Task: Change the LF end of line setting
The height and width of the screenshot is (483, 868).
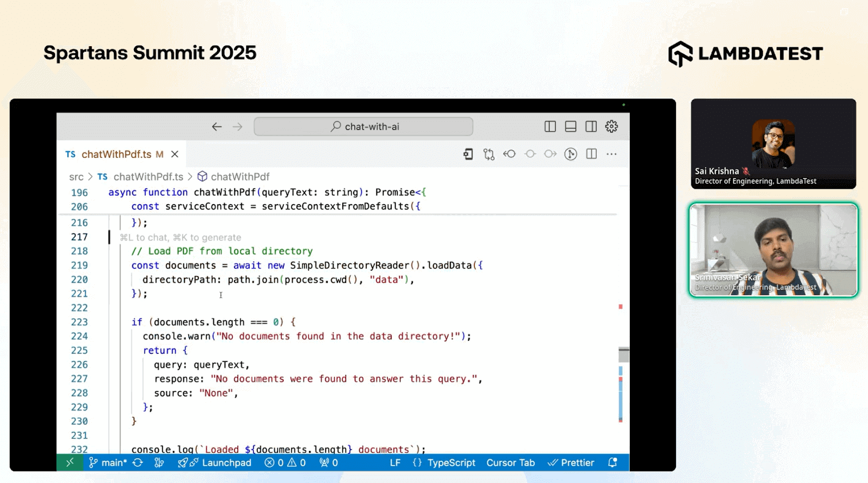Action: coord(395,462)
